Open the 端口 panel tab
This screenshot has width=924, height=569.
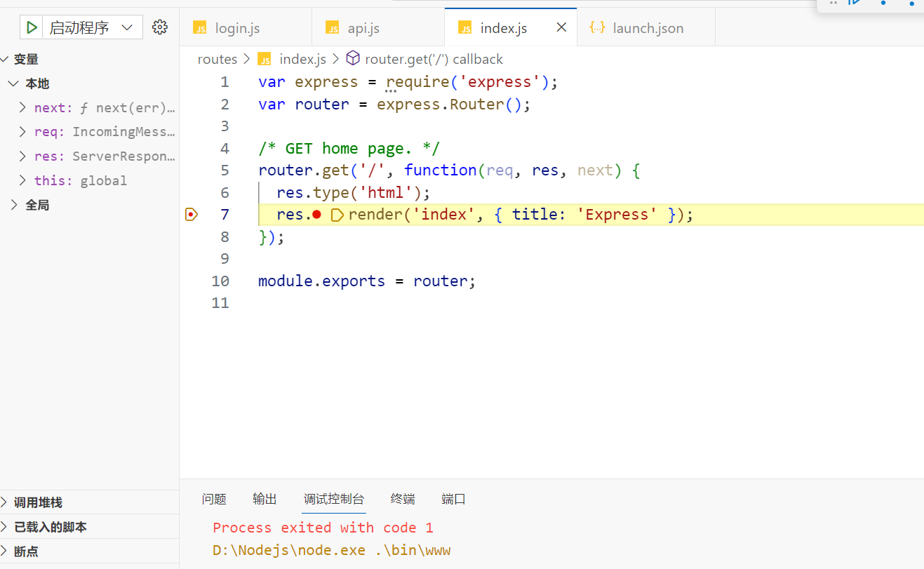454,499
